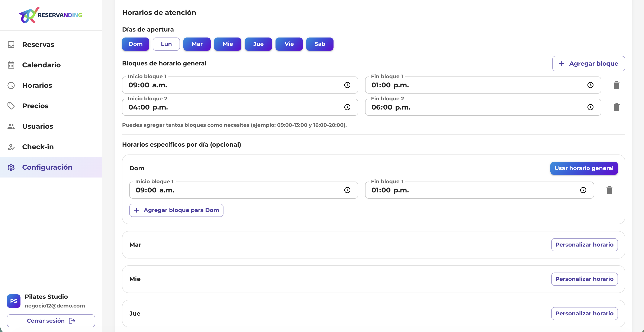Open clock picker for Dom Fin bloque 1
Viewport: 644px width, 332px height.
[x=583, y=190]
